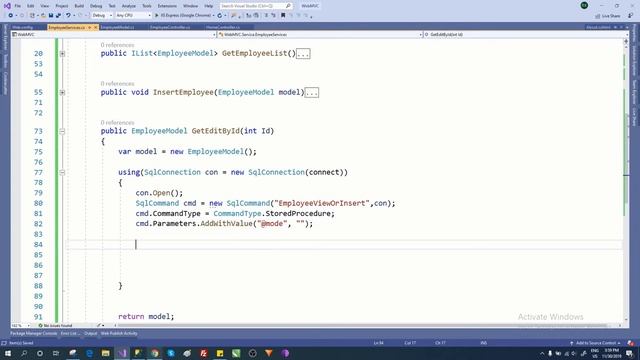Open the Edit menu
The image size is (640, 360).
(31, 6)
